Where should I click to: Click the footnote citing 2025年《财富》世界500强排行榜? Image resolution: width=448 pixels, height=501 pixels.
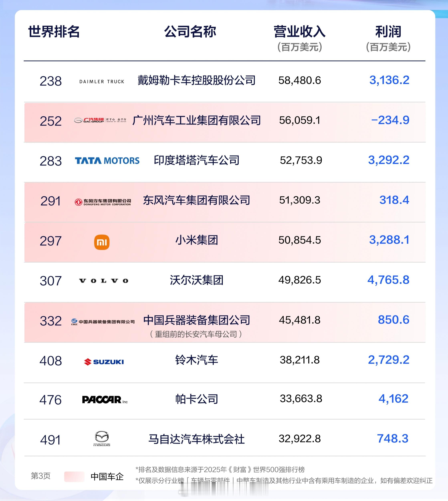pyautogui.click(x=220, y=470)
